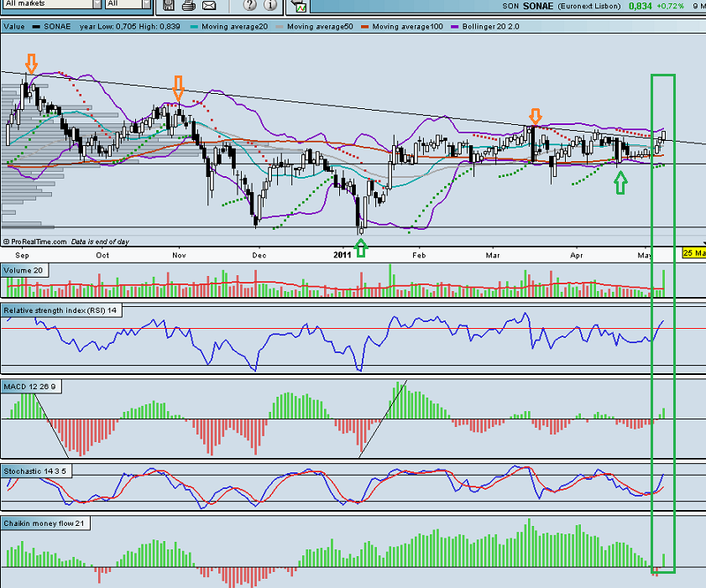Open the ProRealTime.com link
Image resolution: width=706 pixels, height=588 pixels.
point(39,242)
